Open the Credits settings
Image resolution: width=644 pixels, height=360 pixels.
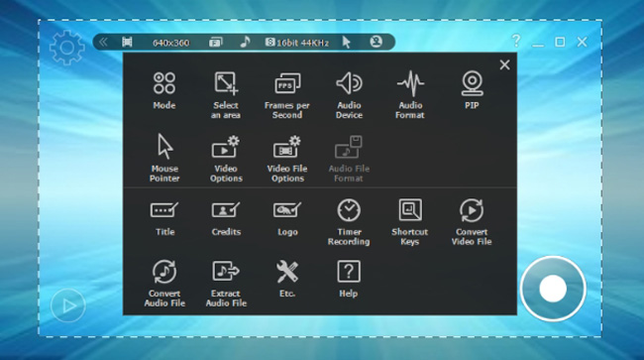[x=226, y=218]
